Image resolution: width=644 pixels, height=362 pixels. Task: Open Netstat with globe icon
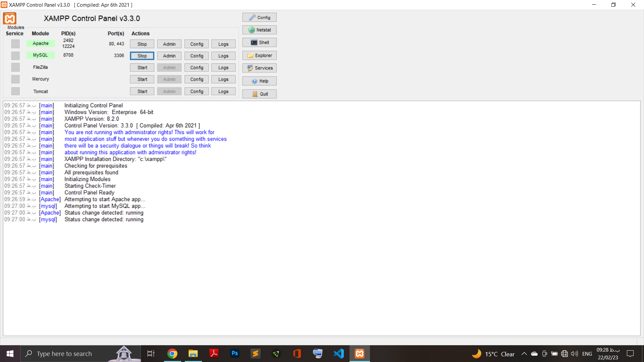259,30
